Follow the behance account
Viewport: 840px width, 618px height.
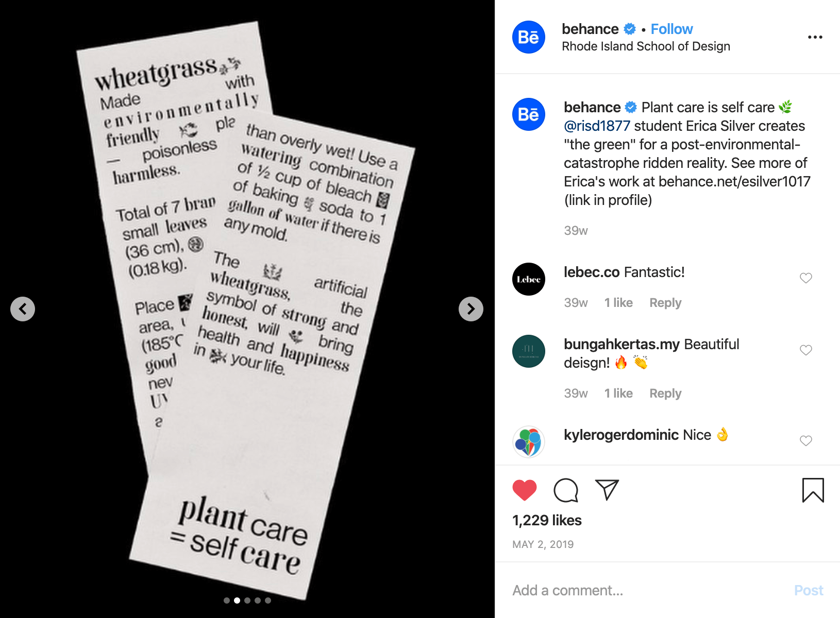click(x=671, y=29)
